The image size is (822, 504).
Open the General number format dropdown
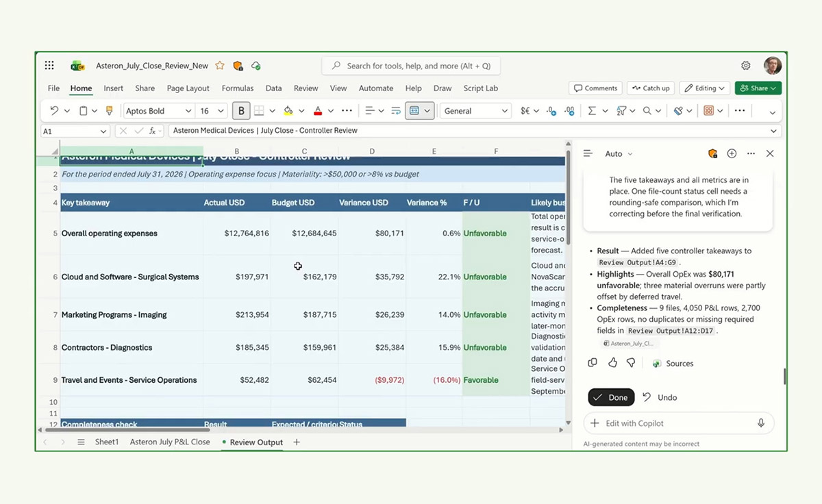[505, 111]
